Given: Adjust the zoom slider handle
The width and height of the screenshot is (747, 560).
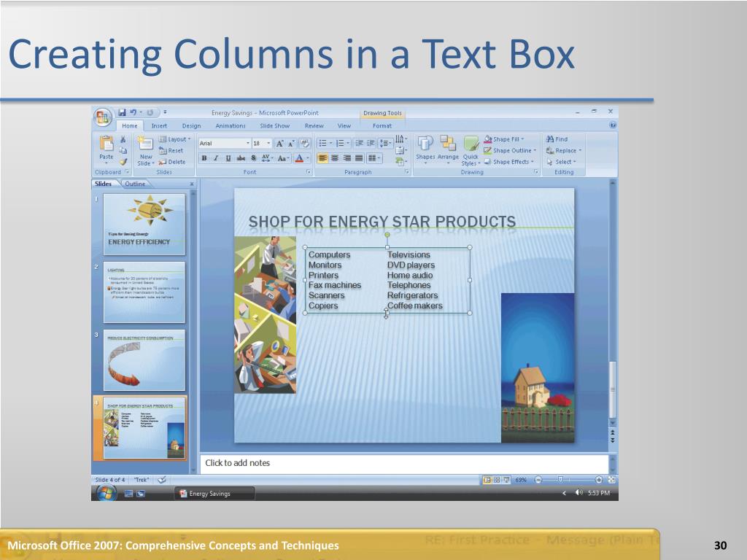Looking at the screenshot, I should [561, 480].
